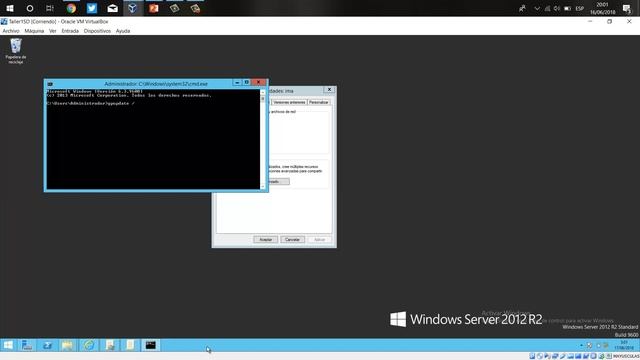
Task: Open host clock showing 20:01
Action: pos(602,8)
